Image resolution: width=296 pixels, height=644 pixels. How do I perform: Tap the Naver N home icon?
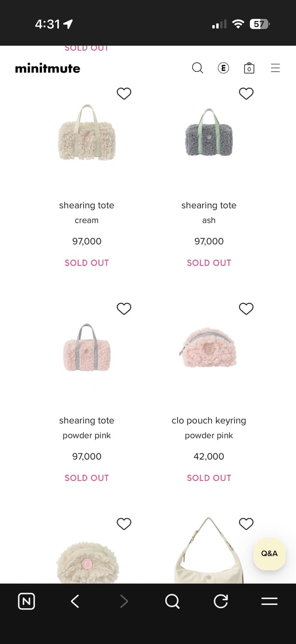pyautogui.click(x=27, y=601)
